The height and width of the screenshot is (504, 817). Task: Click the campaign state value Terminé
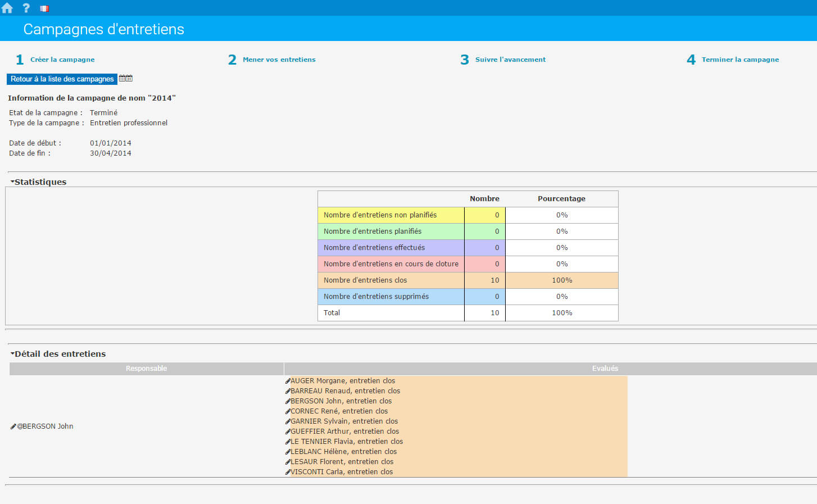click(x=104, y=113)
